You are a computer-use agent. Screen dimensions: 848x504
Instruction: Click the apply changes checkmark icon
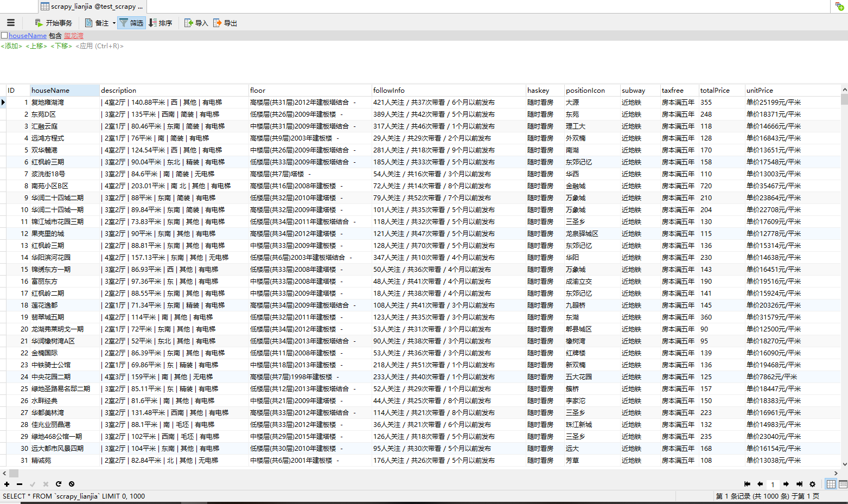pyautogui.click(x=33, y=484)
